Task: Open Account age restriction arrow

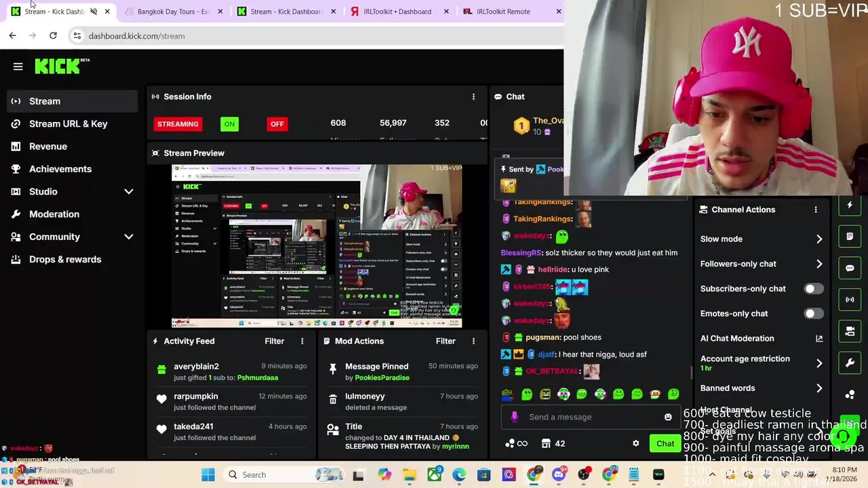Action: pos(819,363)
